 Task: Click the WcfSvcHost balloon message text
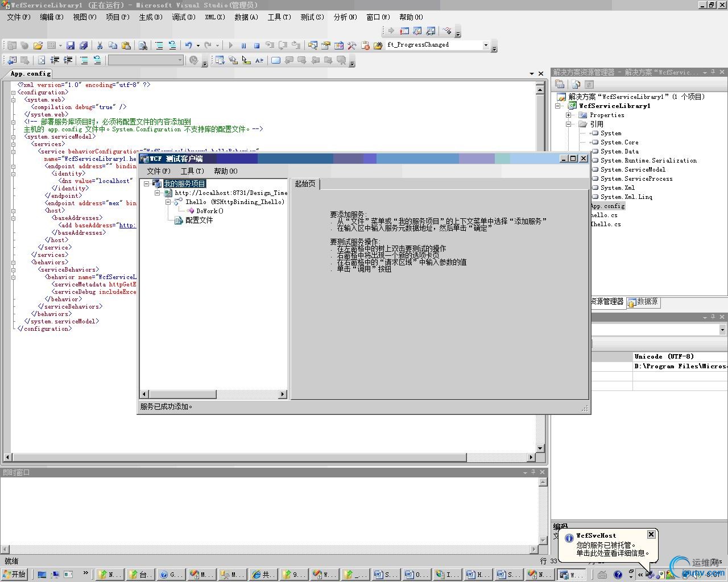tap(613, 549)
